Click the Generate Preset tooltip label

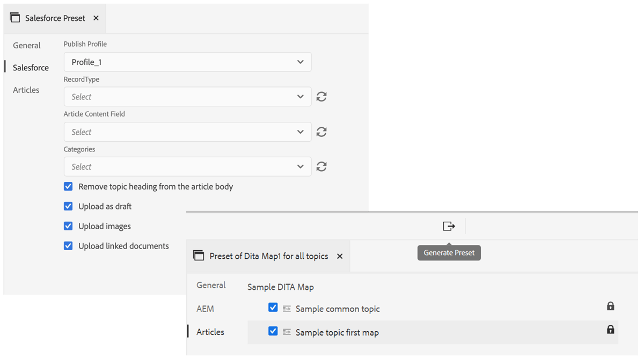[x=449, y=252]
